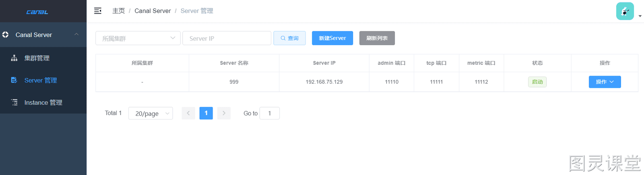Viewport: 644px width, 175px height.
Task: Click the canal logo in sidebar
Action: coord(37,12)
